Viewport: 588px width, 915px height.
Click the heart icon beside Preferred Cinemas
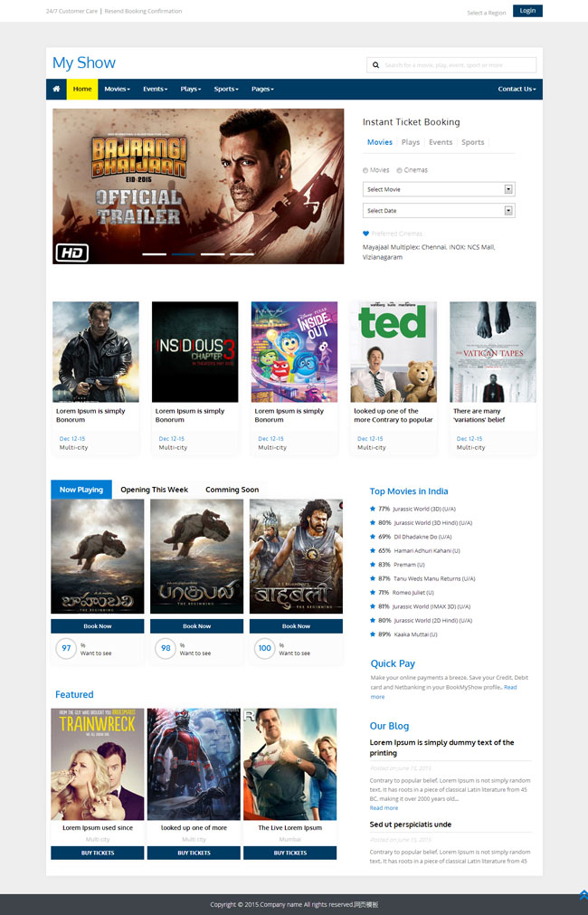pyautogui.click(x=366, y=234)
